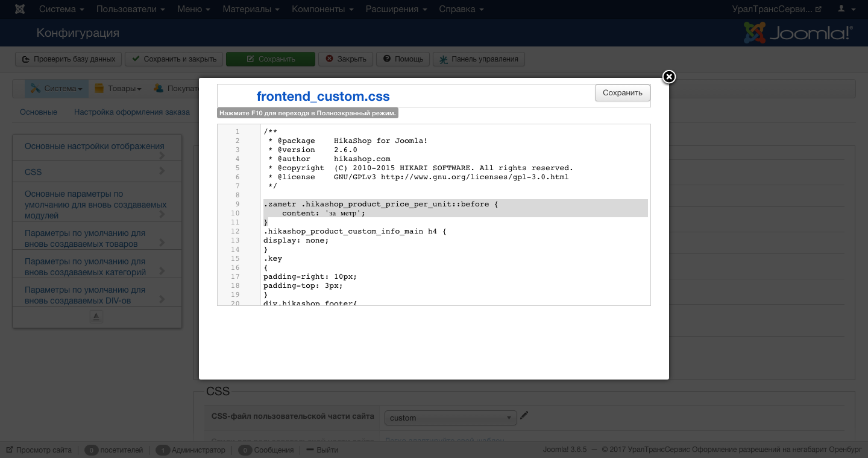Go to Панель управления
This screenshot has height=458, width=868.
click(x=479, y=59)
